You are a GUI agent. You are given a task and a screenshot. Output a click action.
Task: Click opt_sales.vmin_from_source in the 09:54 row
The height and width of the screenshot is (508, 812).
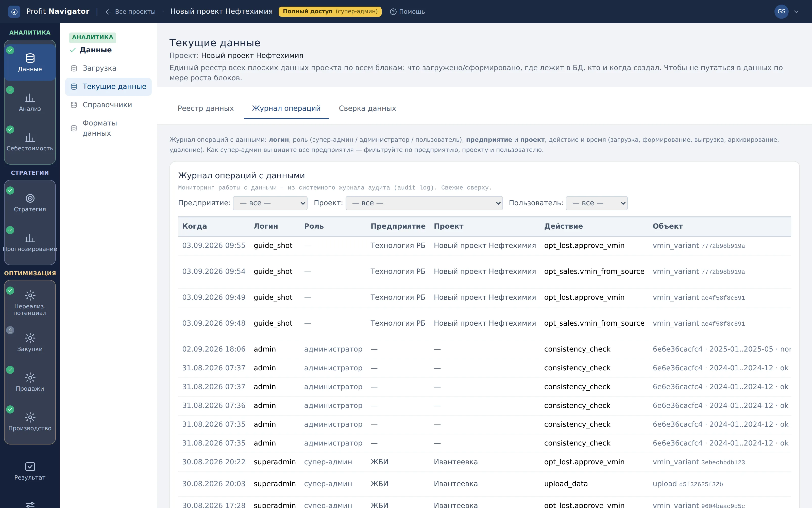pos(594,272)
